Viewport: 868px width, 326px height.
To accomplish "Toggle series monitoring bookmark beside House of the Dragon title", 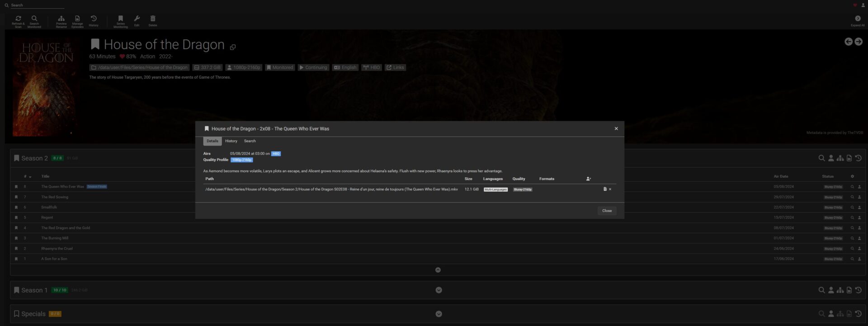I will (x=95, y=44).
